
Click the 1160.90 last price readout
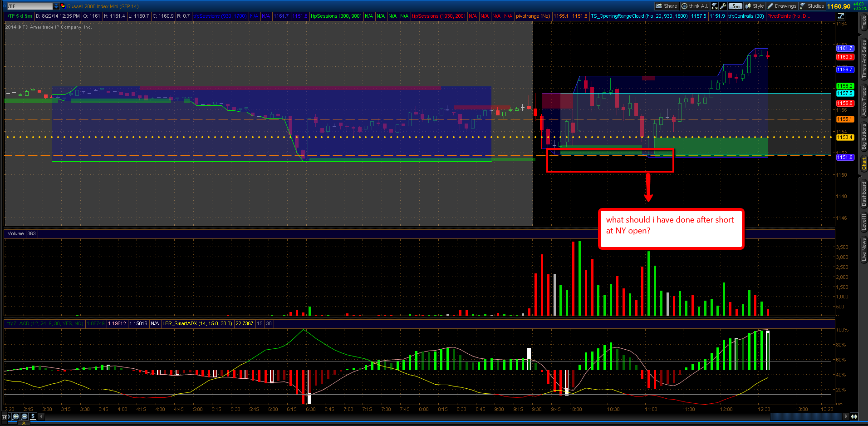click(x=839, y=6)
